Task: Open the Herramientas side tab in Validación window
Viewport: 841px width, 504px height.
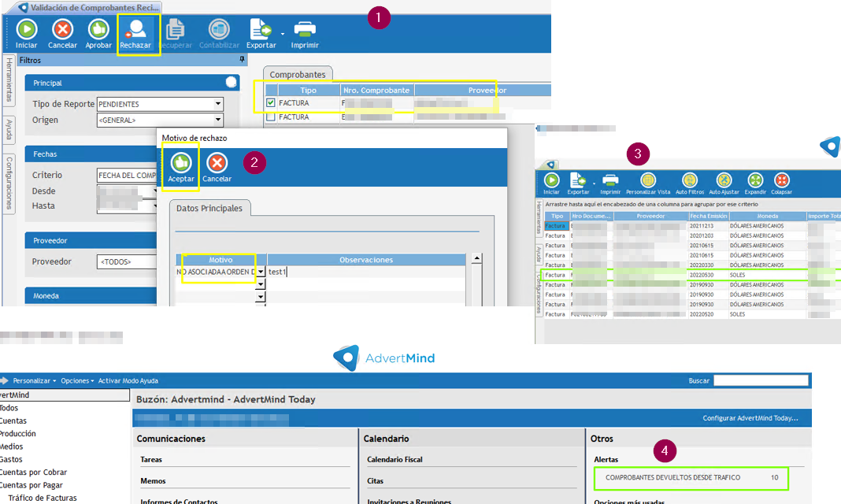Action: click(9, 80)
